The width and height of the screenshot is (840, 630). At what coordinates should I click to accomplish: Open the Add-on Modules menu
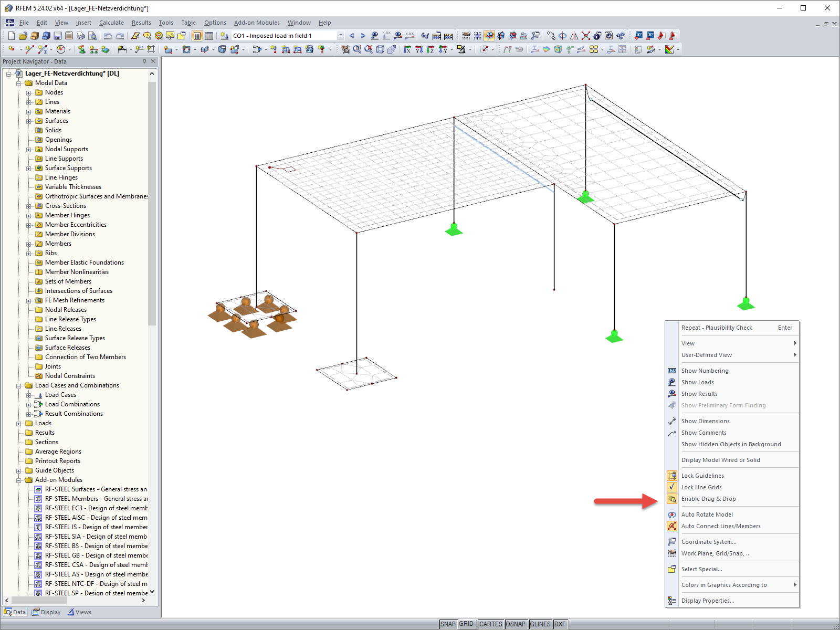[257, 23]
